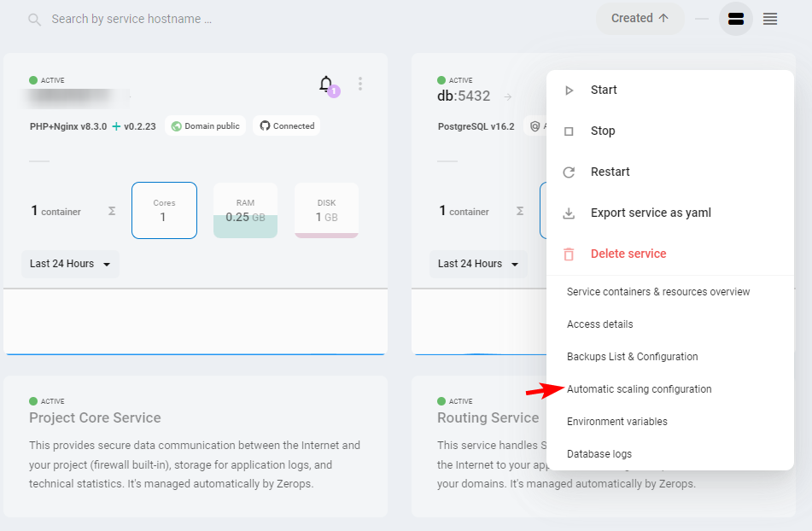Select the Cores resource box on PHP card
Screen dimensions: 812x531
click(x=164, y=210)
